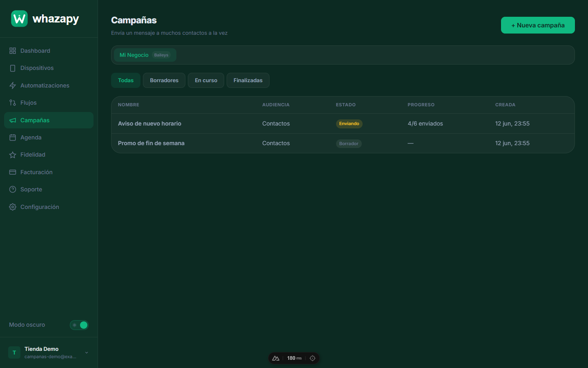This screenshot has width=588, height=368.
Task: Click the Enviando status badge
Action: coord(349,123)
